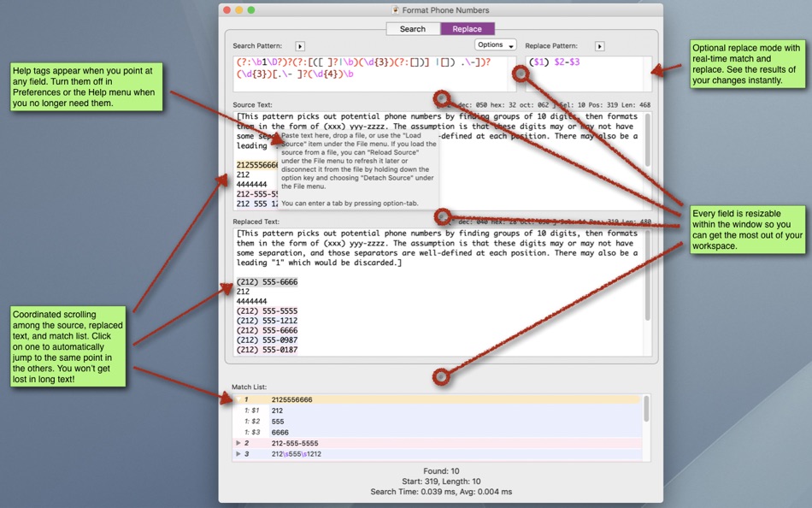Expand match 2 disclosure triangle
This screenshot has height=508, width=812.
point(238,443)
